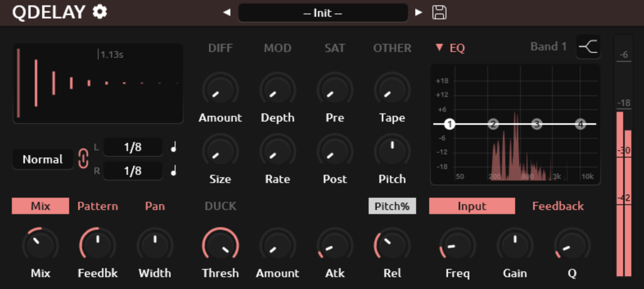Switch to the Pan tab

coord(155,206)
